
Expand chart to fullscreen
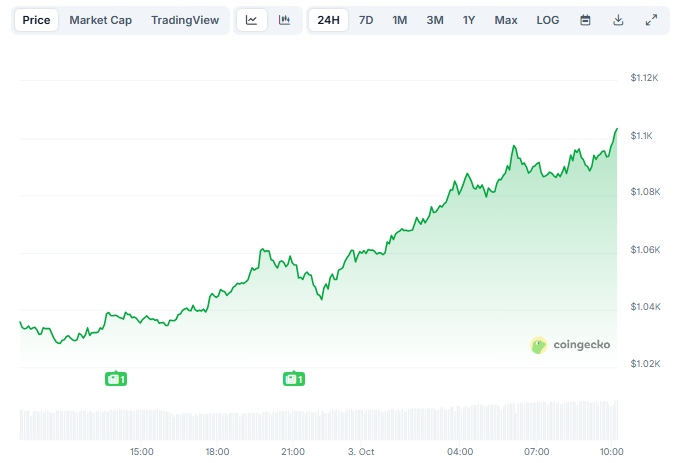(651, 20)
